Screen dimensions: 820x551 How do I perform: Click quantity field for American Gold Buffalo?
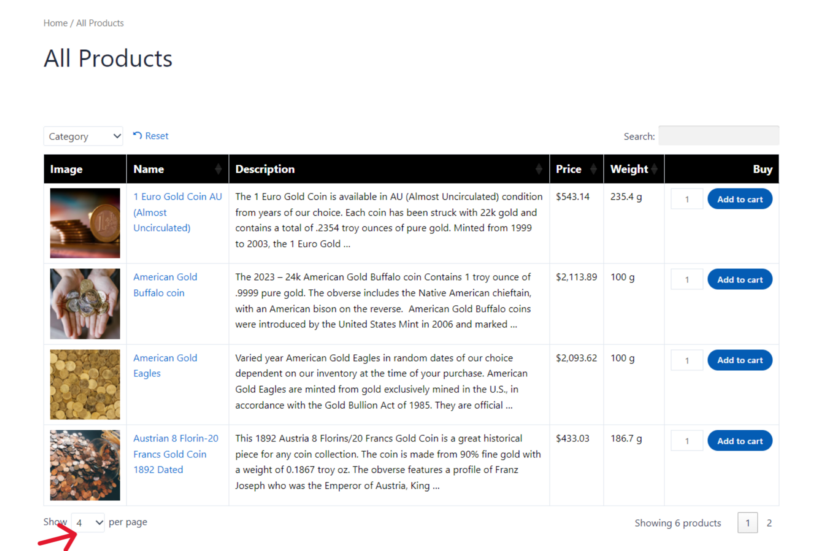point(687,280)
